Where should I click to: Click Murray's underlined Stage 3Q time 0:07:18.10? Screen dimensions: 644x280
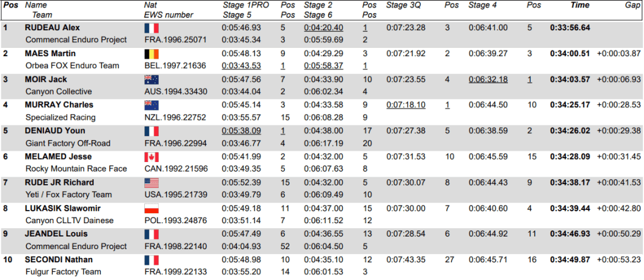coord(405,105)
